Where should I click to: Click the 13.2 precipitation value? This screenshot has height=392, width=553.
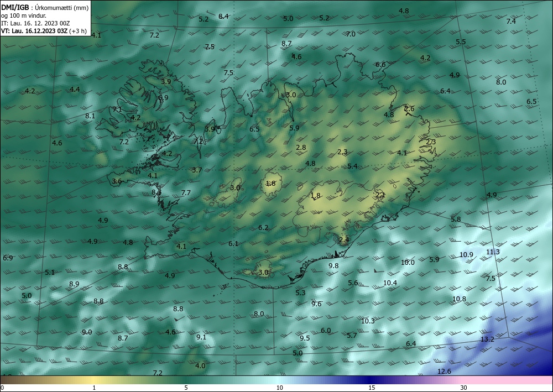coord(487,339)
